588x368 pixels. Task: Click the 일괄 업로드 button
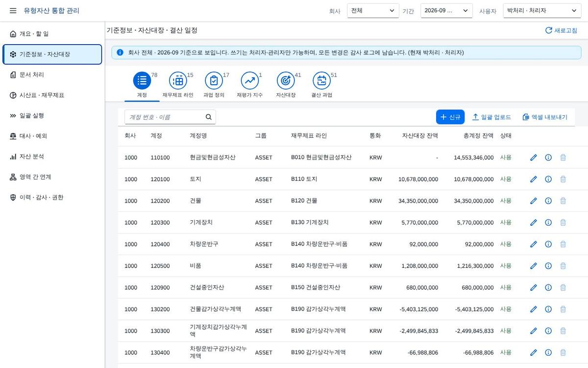(491, 117)
